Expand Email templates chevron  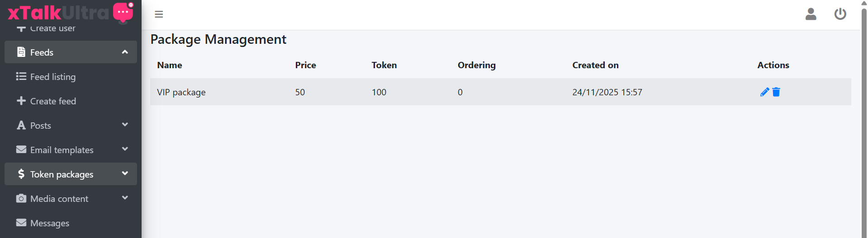tap(125, 149)
